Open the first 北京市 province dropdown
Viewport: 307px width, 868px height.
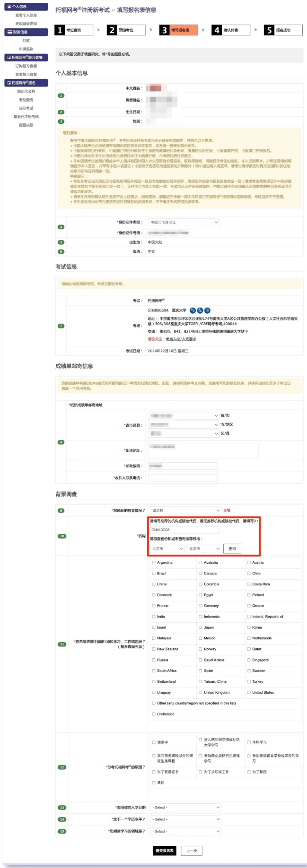(167, 549)
